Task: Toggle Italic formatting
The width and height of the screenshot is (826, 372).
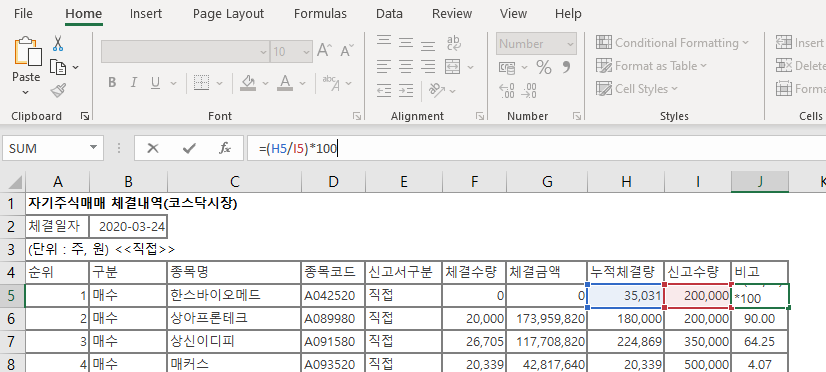Action: click(133, 83)
